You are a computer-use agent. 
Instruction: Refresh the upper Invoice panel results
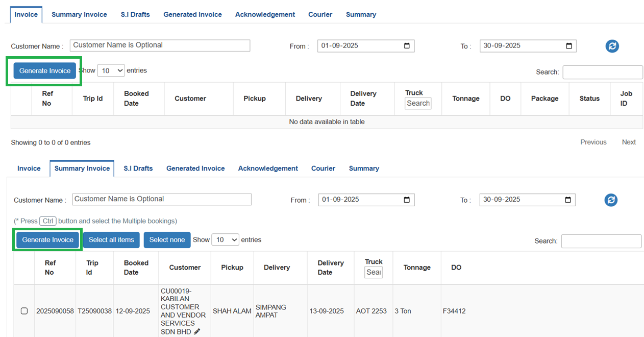click(x=612, y=46)
